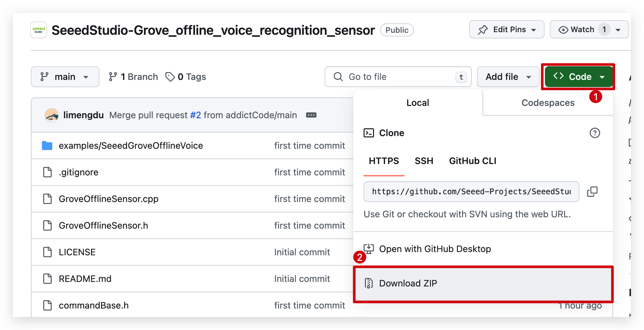Open the commandBase.h file
The height and width of the screenshot is (330, 644).
point(94,305)
